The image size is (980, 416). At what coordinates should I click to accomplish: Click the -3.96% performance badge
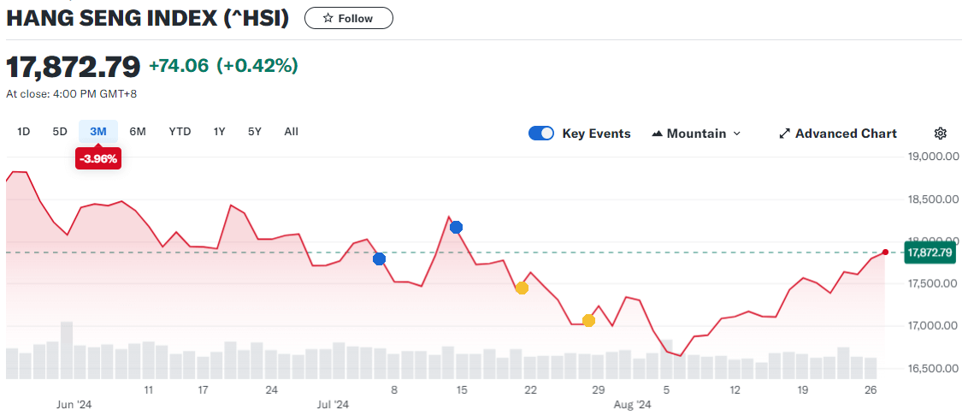(x=97, y=159)
